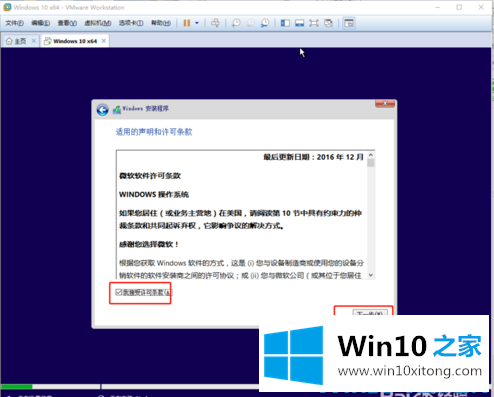Open the snapshot manager icon
494x397 pixels.
coord(265,23)
